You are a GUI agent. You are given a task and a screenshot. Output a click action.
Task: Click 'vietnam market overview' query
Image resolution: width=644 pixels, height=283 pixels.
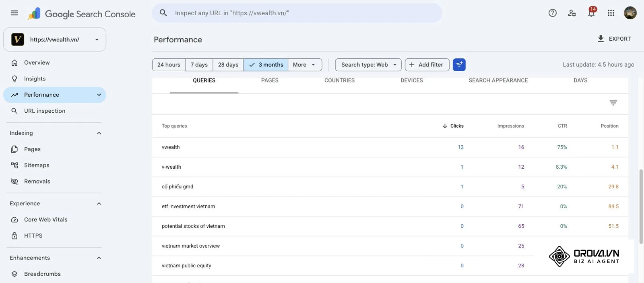(191, 246)
